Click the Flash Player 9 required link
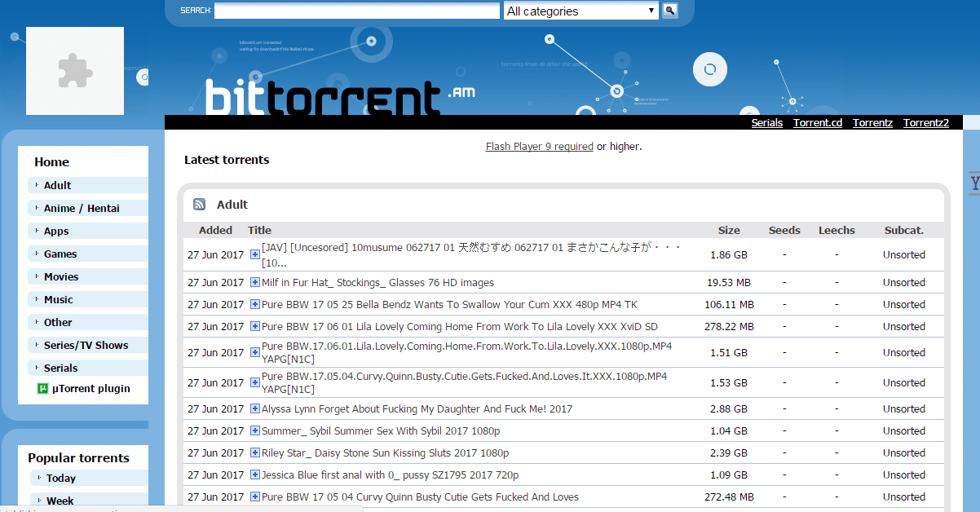 click(x=539, y=147)
